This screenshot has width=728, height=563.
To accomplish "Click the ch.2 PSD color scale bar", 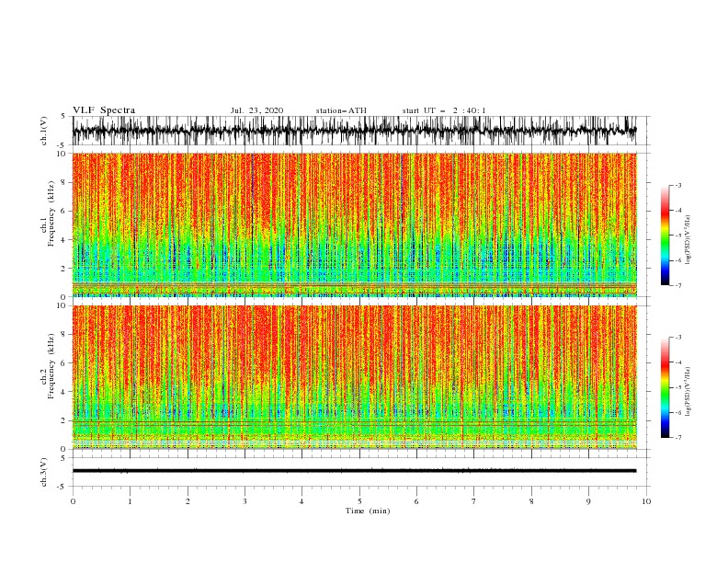I will click(x=665, y=387).
